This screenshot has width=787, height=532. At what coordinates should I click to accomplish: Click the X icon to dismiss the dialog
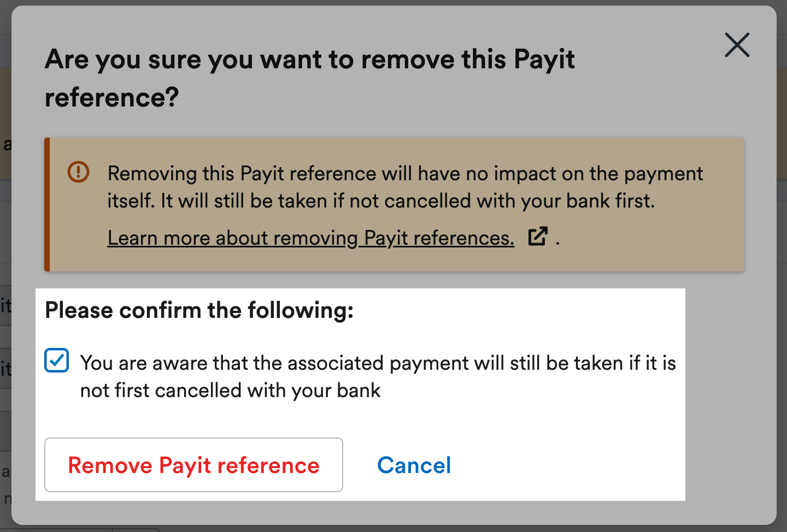point(737,45)
